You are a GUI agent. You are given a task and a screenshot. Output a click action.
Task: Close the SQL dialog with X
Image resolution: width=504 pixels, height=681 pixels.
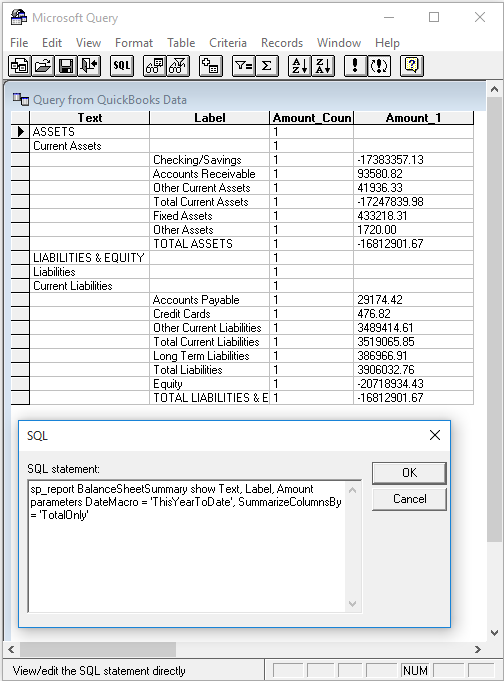coord(434,435)
